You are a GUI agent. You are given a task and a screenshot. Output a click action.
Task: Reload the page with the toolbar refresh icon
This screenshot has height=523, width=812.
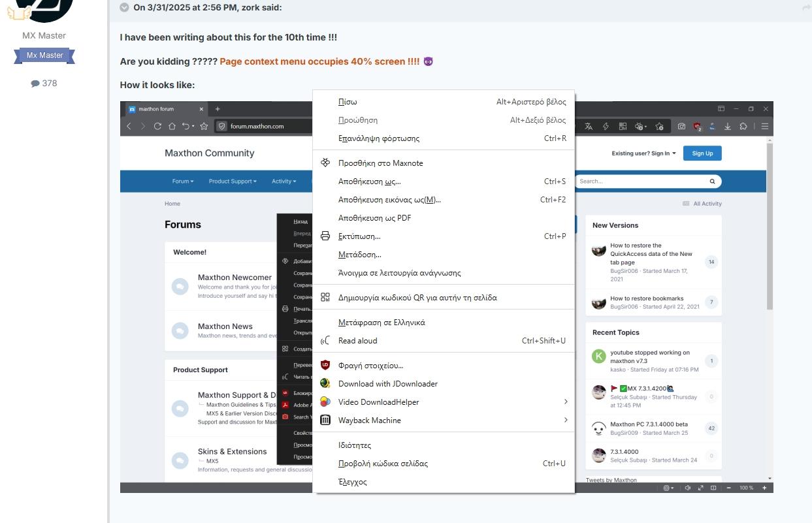pos(157,126)
